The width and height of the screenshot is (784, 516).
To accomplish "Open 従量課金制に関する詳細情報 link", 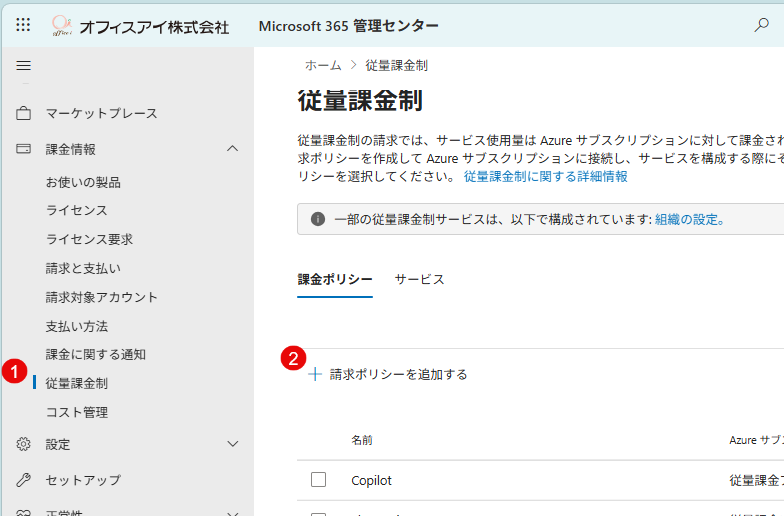I will (x=546, y=176).
